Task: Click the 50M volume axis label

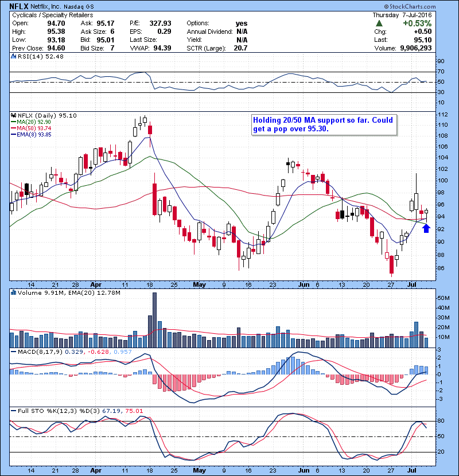Action: [x=444, y=298]
